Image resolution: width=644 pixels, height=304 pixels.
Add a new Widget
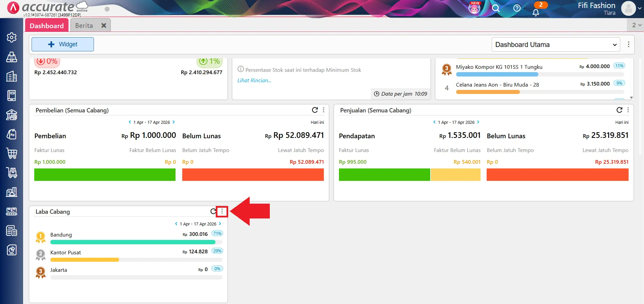pyautogui.click(x=63, y=44)
